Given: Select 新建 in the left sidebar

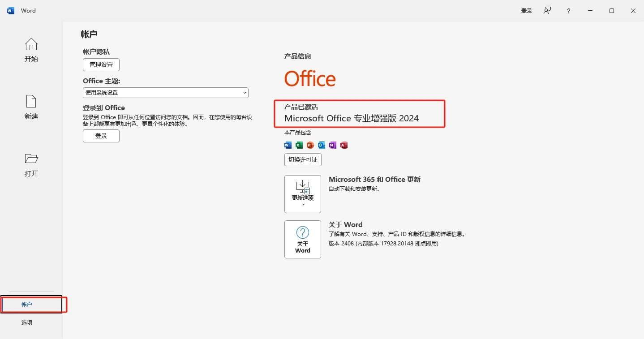Looking at the screenshot, I should (31, 107).
